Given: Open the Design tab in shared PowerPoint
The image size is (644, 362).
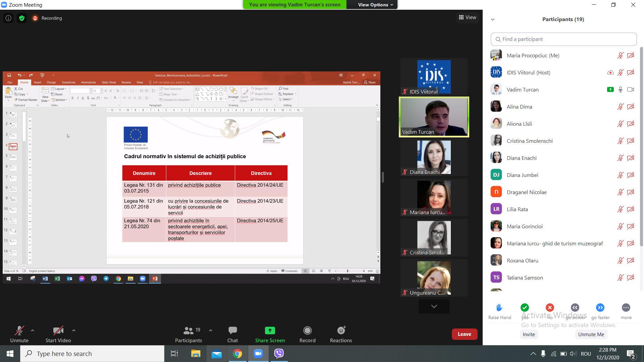Looking at the screenshot, I should (x=51, y=82).
